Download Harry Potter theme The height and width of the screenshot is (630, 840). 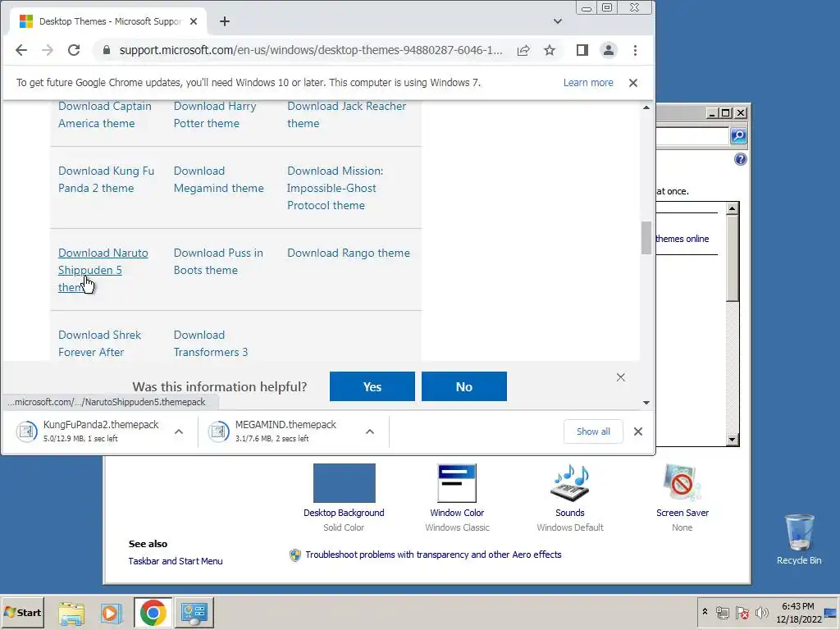(x=214, y=115)
